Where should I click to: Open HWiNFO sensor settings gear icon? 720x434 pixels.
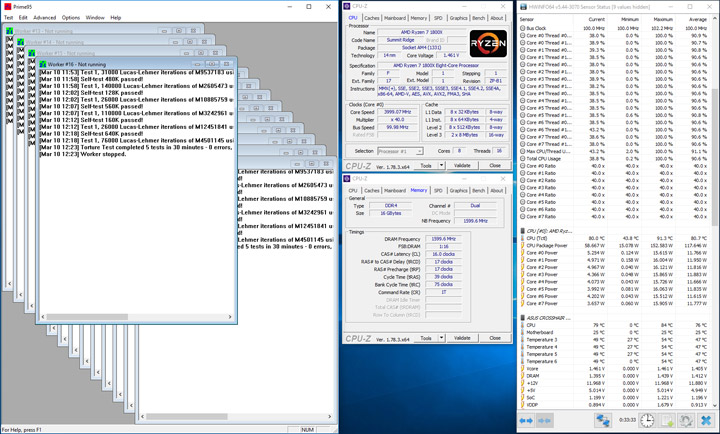(685, 422)
